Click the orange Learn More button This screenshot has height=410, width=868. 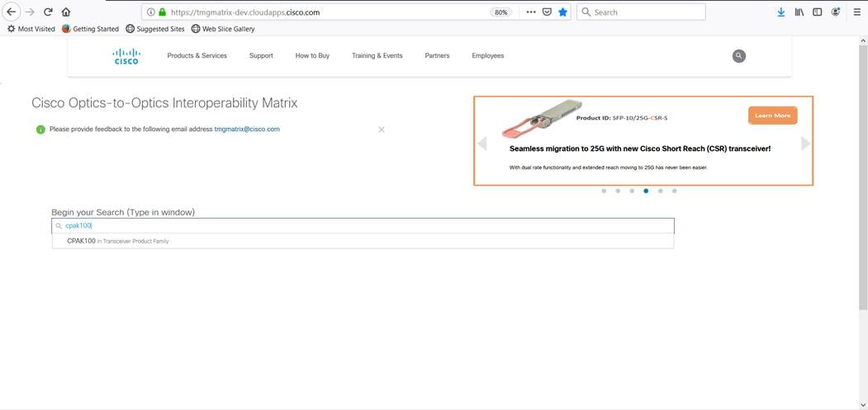click(x=773, y=115)
